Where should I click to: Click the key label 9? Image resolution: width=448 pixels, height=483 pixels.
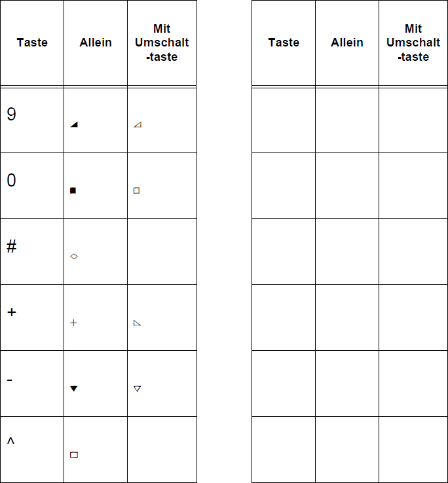[x=11, y=115]
